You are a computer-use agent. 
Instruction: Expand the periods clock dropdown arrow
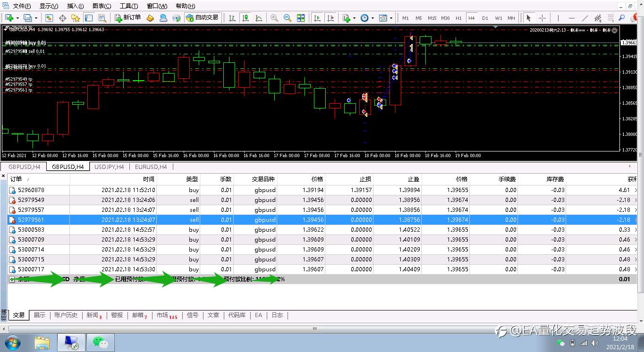pyautogui.click(x=373, y=18)
